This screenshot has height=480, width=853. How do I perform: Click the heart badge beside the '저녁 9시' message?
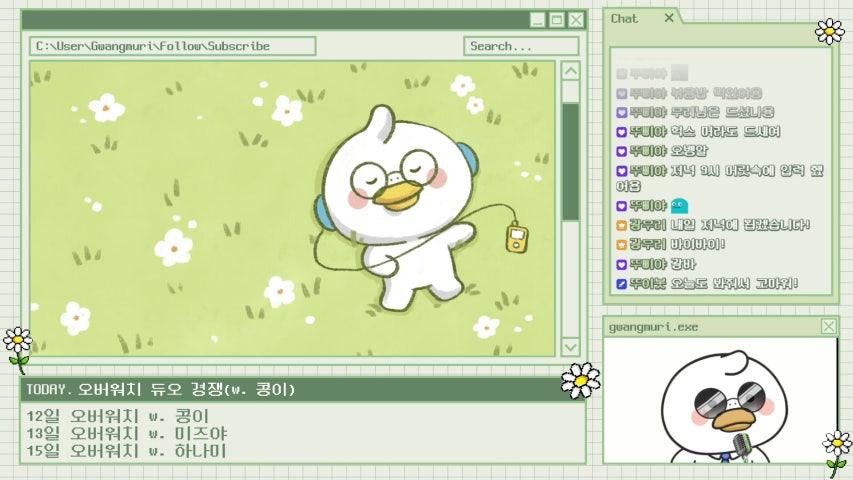pyautogui.click(x=621, y=171)
